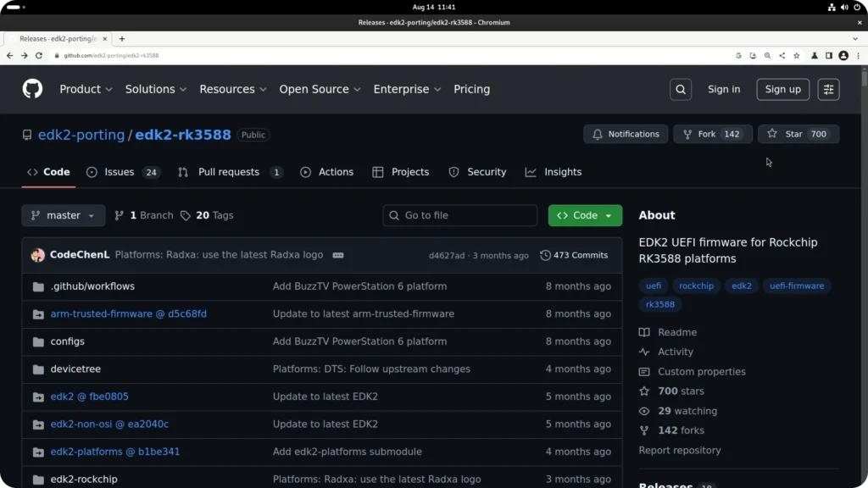Expand the Enterprise menu
Viewport: 868px width, 488px height.
(x=407, y=89)
